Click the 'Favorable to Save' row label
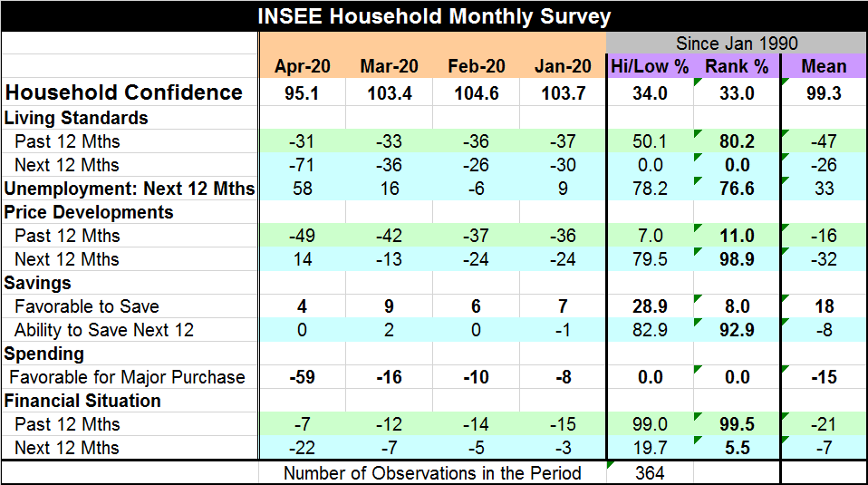The width and height of the screenshot is (868, 485). [x=87, y=306]
